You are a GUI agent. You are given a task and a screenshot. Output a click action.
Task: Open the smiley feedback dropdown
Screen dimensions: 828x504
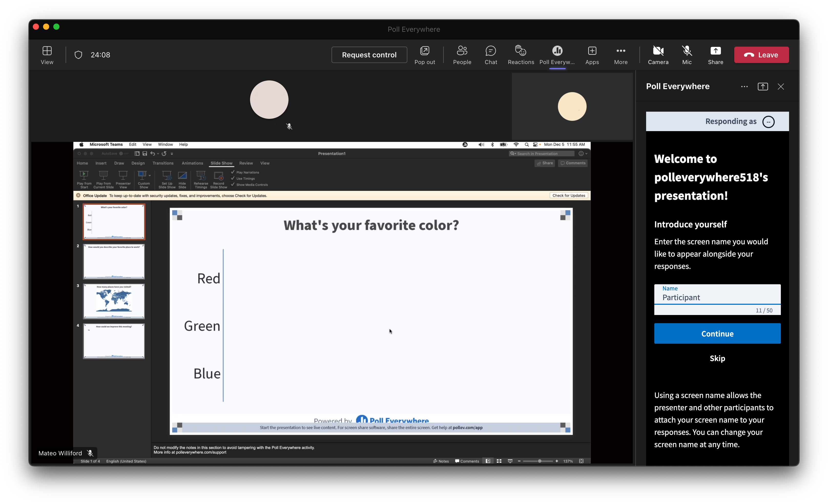click(x=583, y=154)
